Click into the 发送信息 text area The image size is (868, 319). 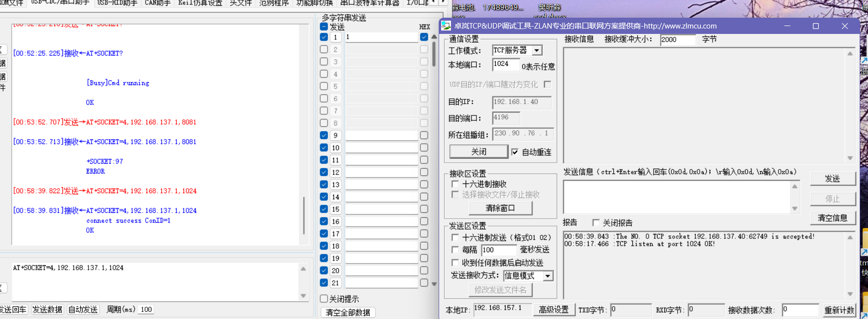tap(677, 197)
